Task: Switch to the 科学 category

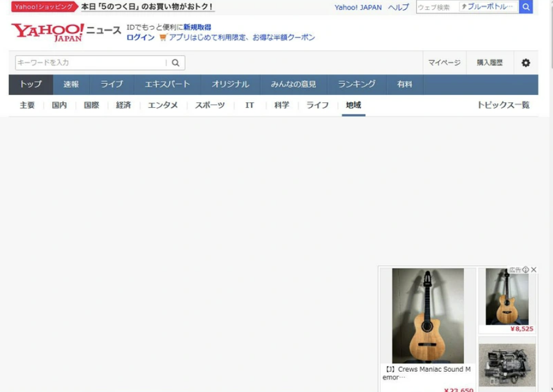Action: pos(282,105)
